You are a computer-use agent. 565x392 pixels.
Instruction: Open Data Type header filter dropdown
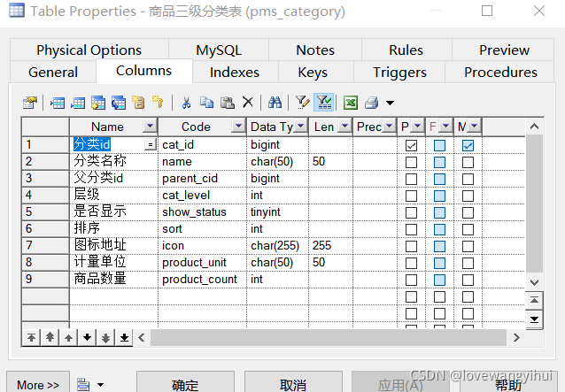pyautogui.click(x=300, y=126)
